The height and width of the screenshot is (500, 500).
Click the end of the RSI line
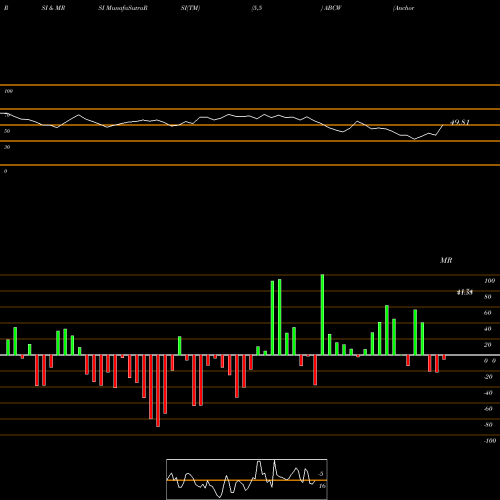[443, 125]
